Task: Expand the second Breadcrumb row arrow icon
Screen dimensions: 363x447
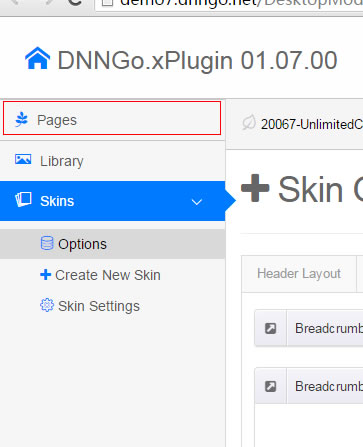Action: click(x=270, y=386)
